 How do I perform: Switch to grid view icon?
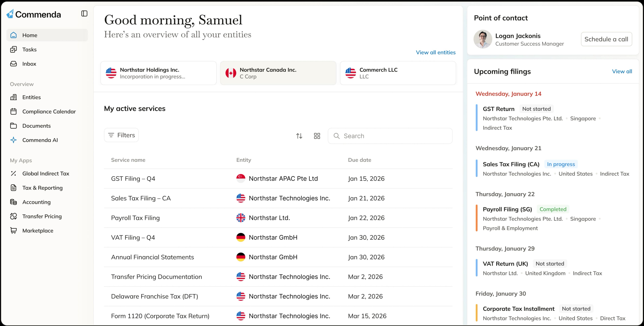[317, 136]
